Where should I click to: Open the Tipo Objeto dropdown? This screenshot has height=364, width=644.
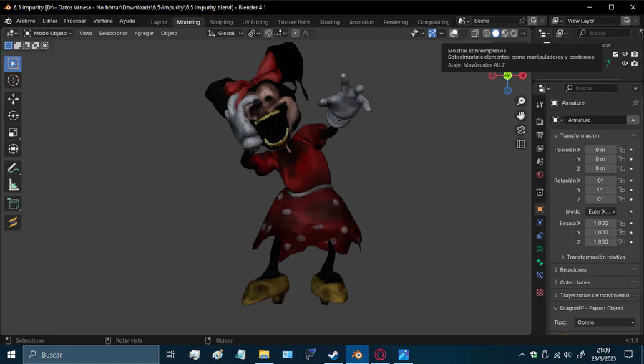tap(605, 322)
